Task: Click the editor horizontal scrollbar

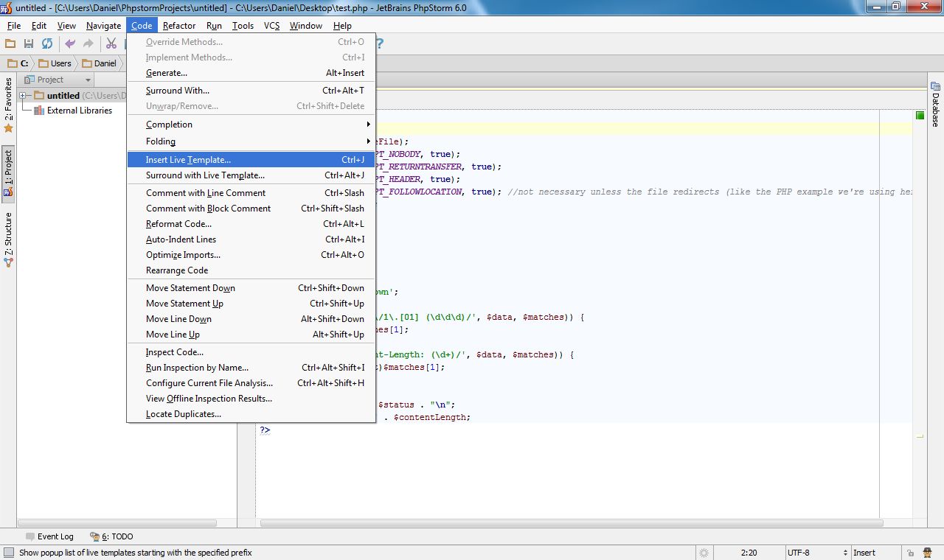Action: tap(572, 523)
